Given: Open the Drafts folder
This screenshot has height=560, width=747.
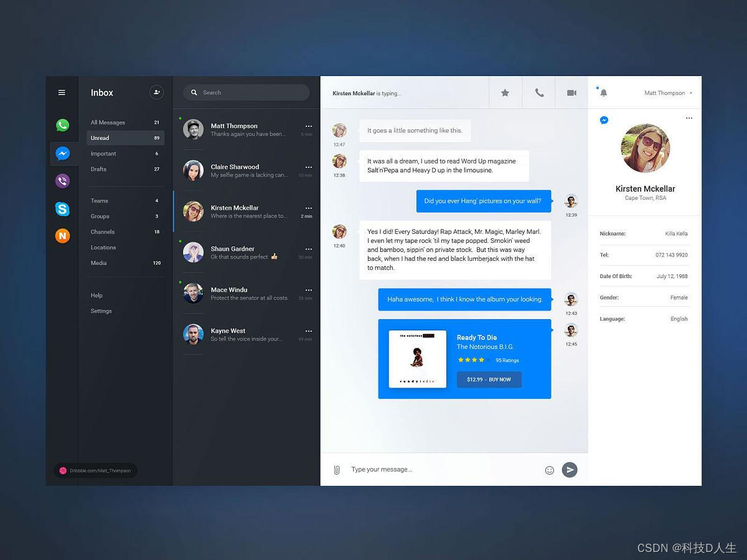Looking at the screenshot, I should point(125,169).
